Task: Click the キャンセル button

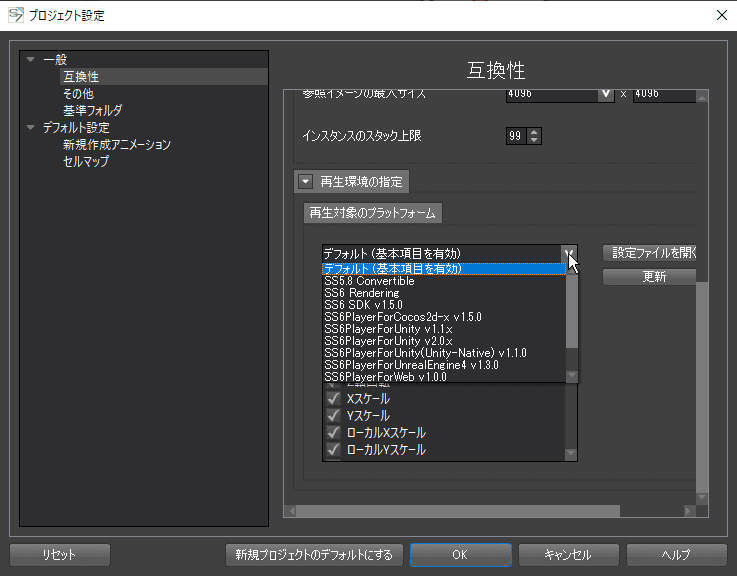Action: [569, 555]
